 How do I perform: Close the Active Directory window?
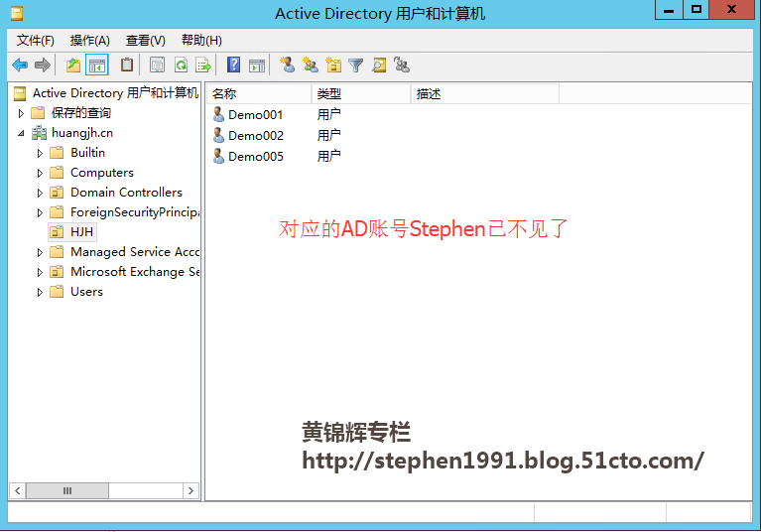point(732,9)
